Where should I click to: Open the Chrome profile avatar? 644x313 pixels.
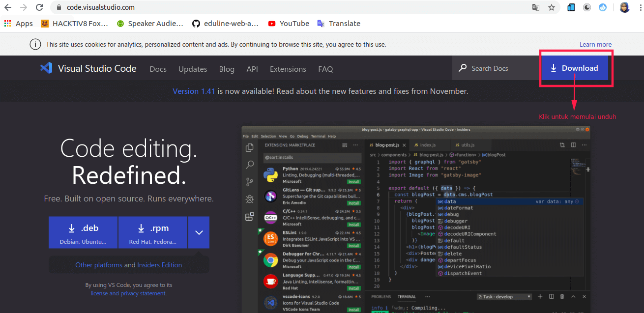pos(624,7)
